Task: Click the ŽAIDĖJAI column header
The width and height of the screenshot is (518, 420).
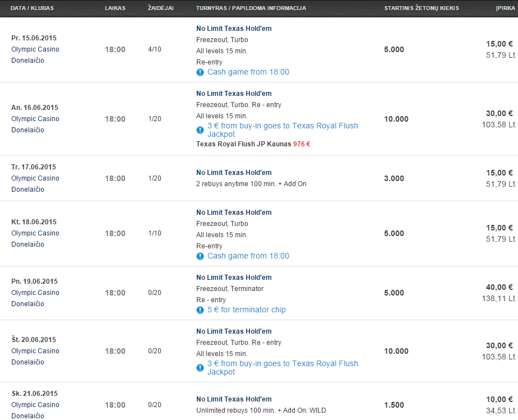Action: click(160, 8)
